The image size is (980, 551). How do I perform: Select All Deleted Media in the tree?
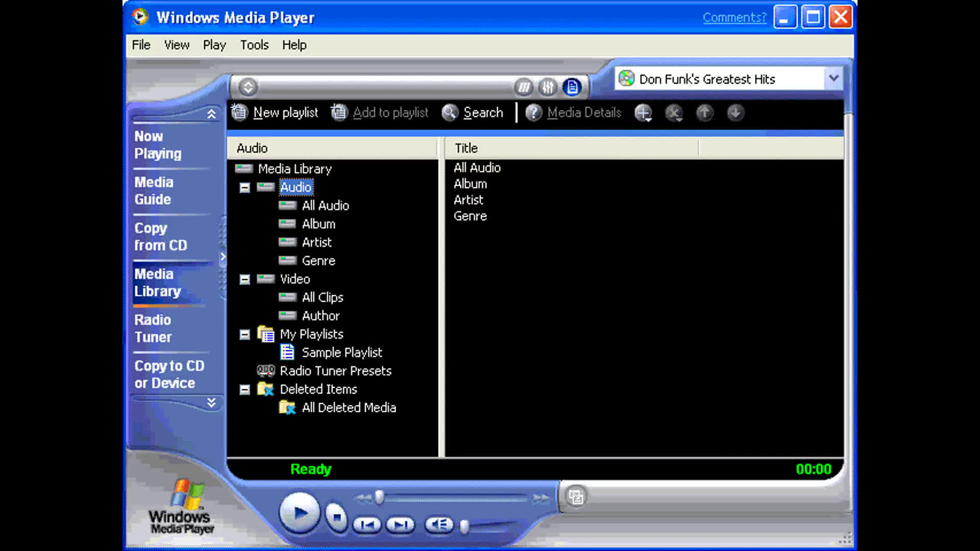[349, 407]
